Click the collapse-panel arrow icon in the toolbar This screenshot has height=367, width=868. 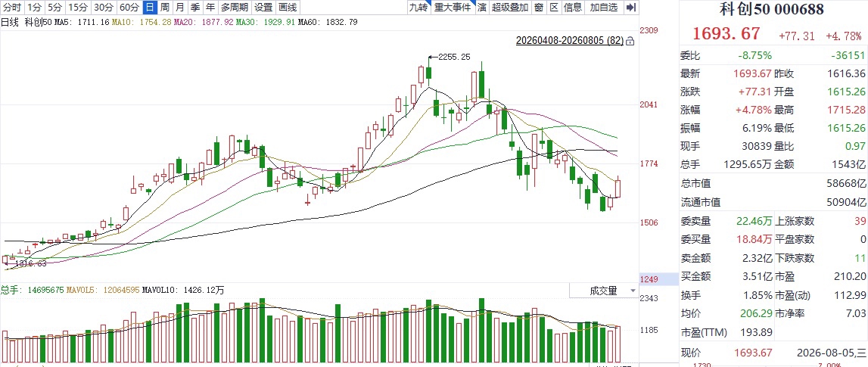tap(630, 8)
